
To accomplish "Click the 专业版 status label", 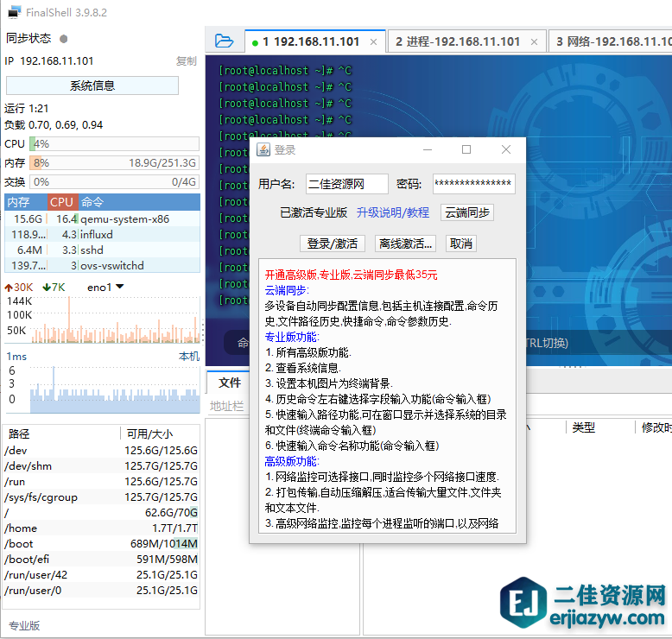I will 24,626.
